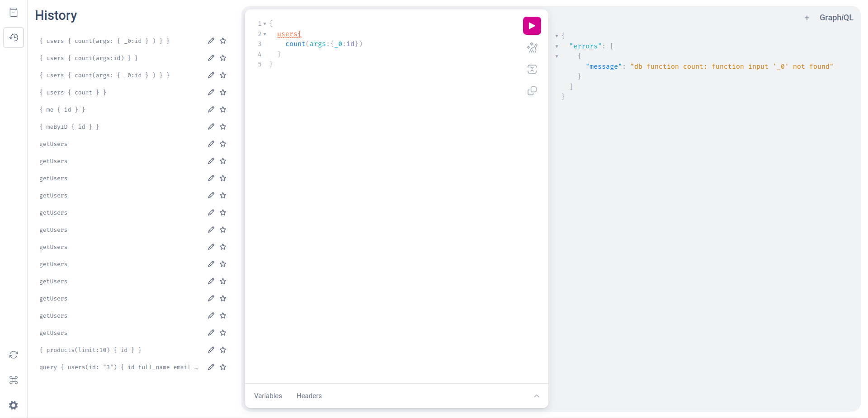Execute the query with the pink play button
This screenshot has height=418, width=868.
tap(532, 26)
